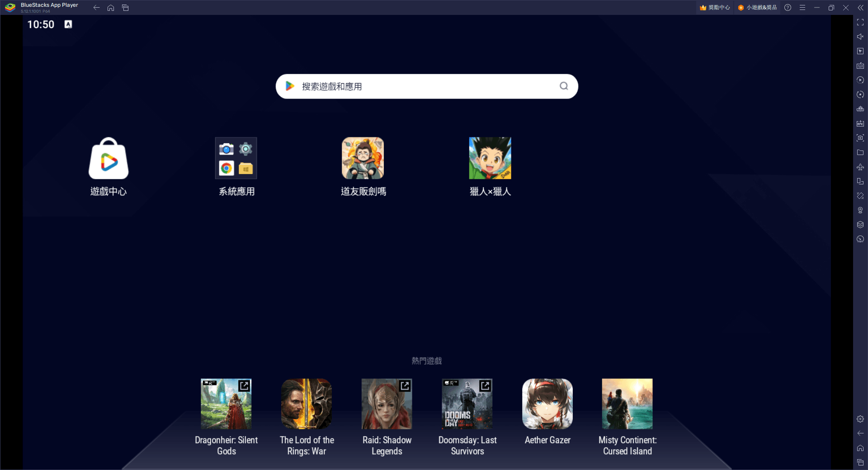
Task: Click the search field 搜索遊戲和應用
Action: coord(427,86)
